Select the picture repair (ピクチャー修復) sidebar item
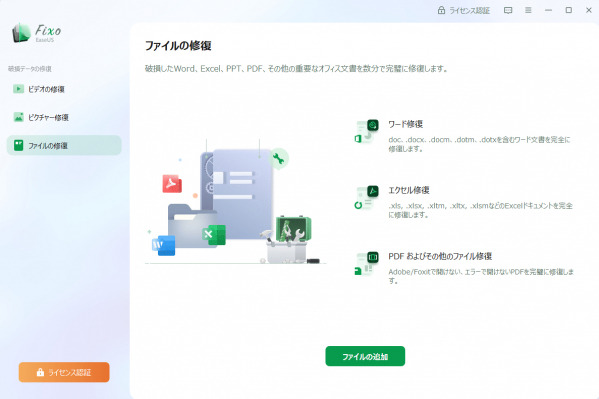This screenshot has height=399, width=599. coord(64,117)
